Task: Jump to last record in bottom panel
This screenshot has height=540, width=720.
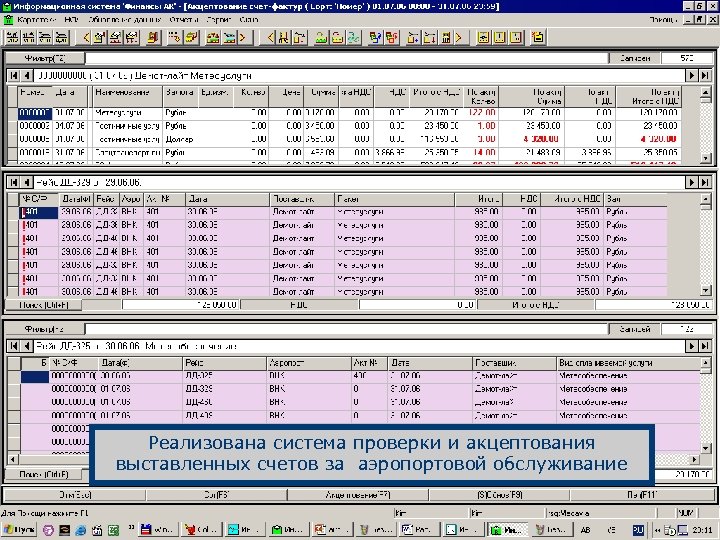Action: [x=705, y=346]
